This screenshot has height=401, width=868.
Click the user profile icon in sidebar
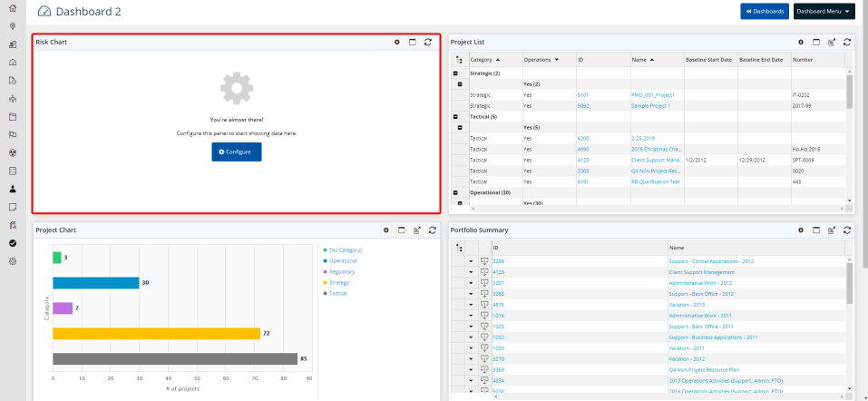[13, 189]
